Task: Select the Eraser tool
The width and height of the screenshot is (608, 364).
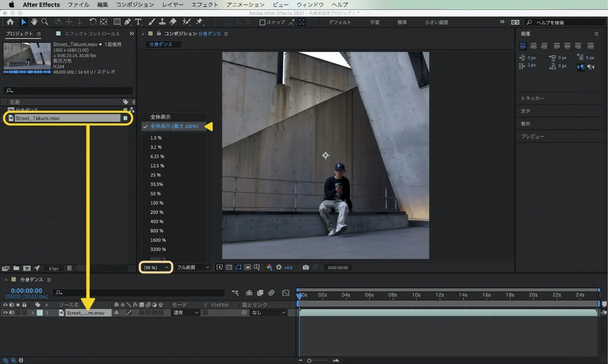Action: (173, 22)
